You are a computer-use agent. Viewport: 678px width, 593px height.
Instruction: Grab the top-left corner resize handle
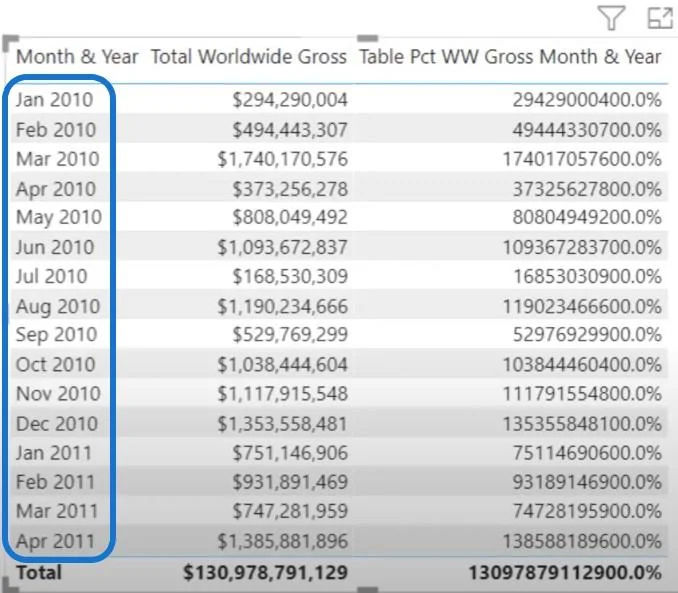tap(10, 42)
